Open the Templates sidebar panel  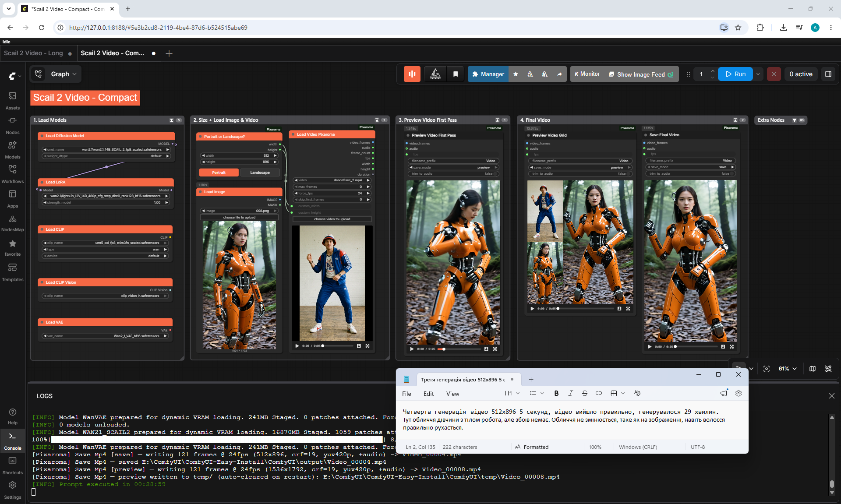(x=12, y=272)
